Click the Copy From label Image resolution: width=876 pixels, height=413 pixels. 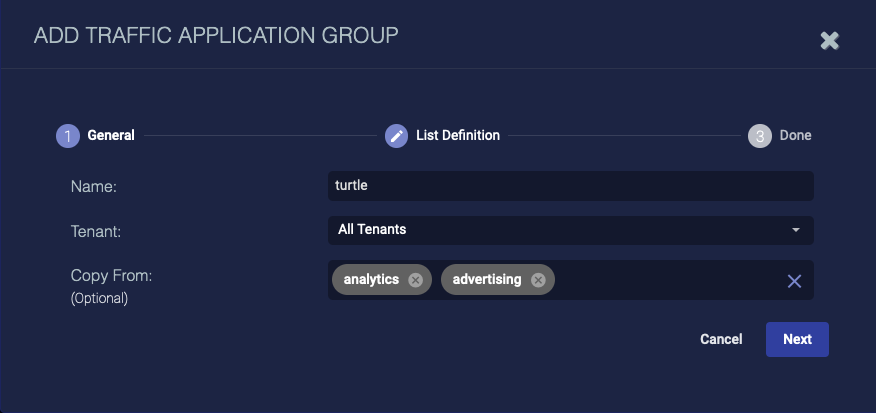pyautogui.click(x=110, y=274)
